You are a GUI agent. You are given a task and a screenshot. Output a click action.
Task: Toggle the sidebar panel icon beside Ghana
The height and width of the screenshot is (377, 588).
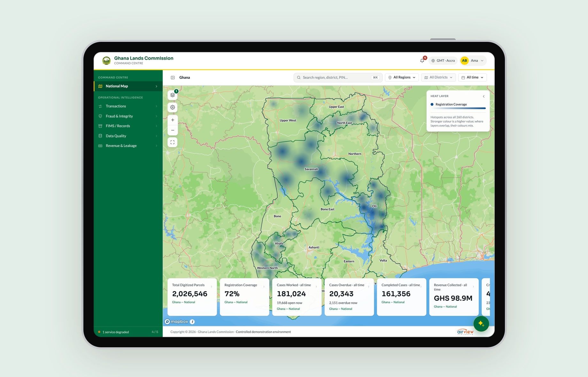173,78
